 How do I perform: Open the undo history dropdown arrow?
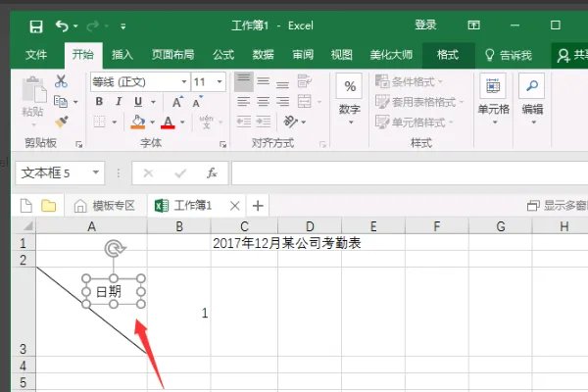tap(75, 26)
